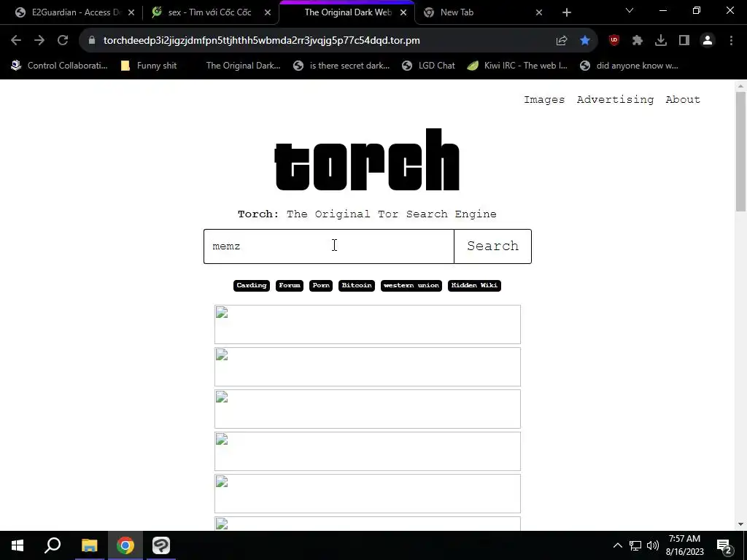Focus the memz search field

tap(329, 246)
